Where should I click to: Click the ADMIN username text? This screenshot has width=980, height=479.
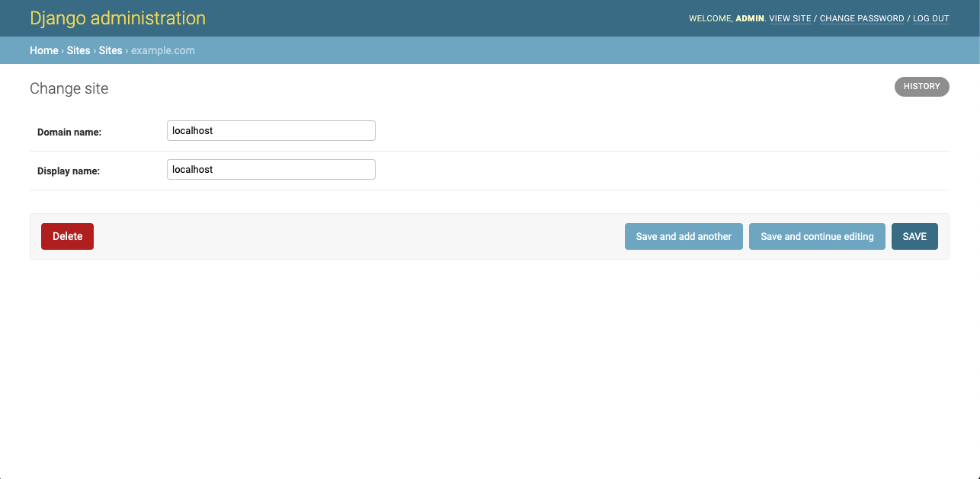coord(750,18)
